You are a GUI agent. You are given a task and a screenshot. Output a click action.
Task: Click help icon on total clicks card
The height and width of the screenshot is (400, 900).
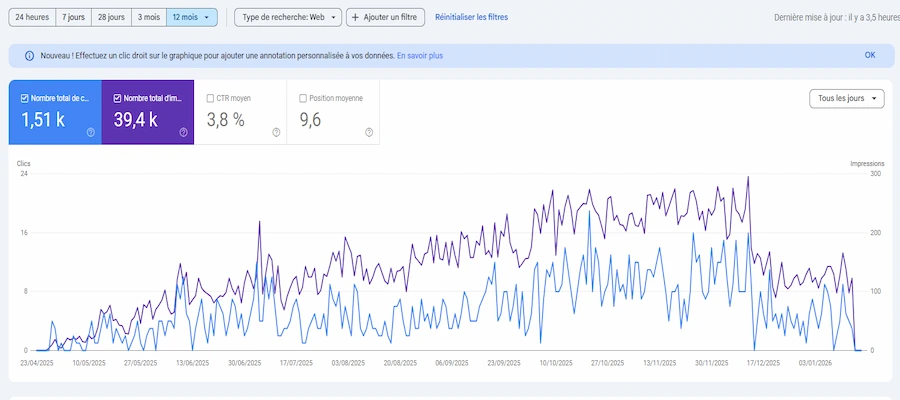(x=90, y=132)
